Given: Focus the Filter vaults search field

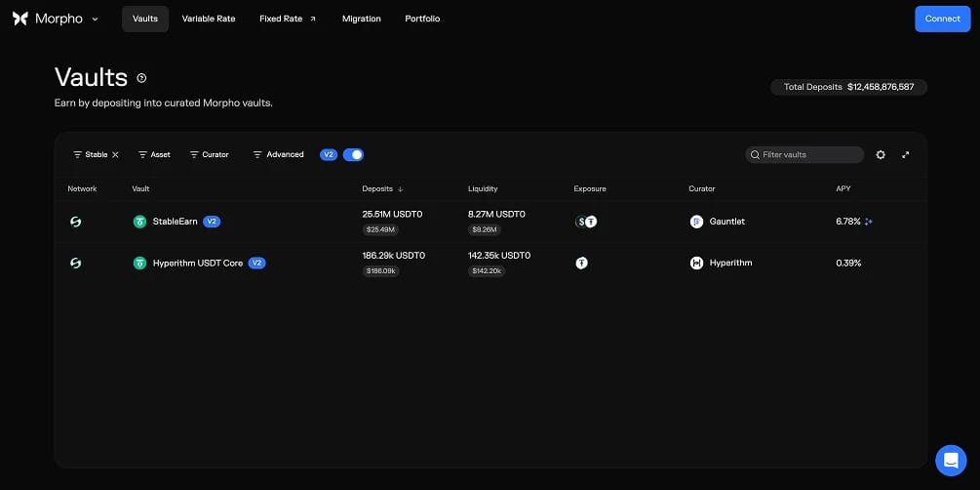Looking at the screenshot, I should [x=804, y=154].
